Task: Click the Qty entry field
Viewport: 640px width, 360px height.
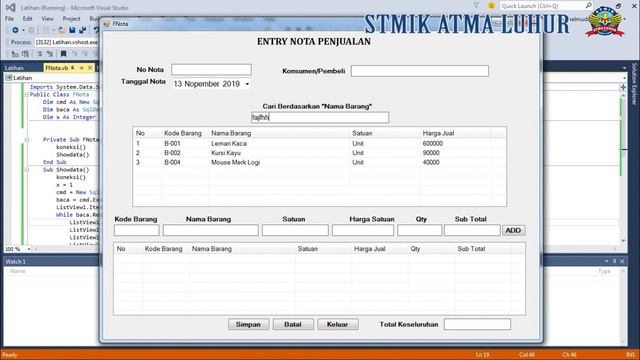Action: (x=420, y=230)
